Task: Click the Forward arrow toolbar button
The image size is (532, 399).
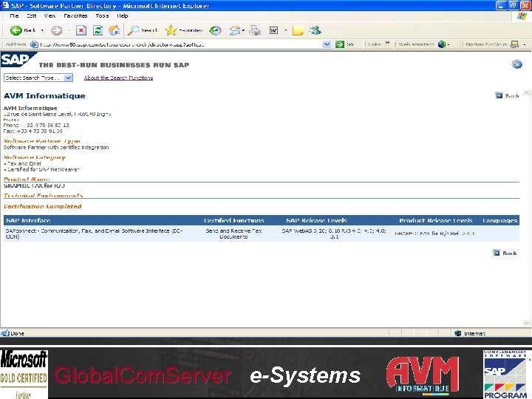Action: (57, 30)
